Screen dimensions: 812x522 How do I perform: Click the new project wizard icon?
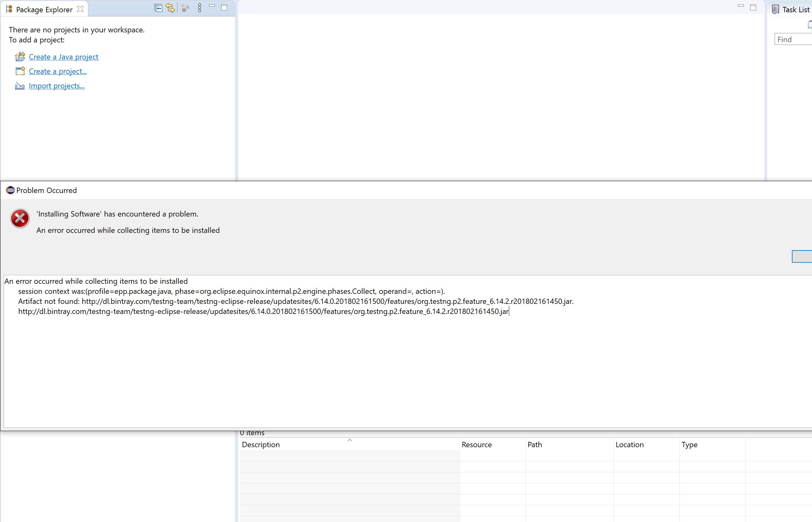pos(20,71)
